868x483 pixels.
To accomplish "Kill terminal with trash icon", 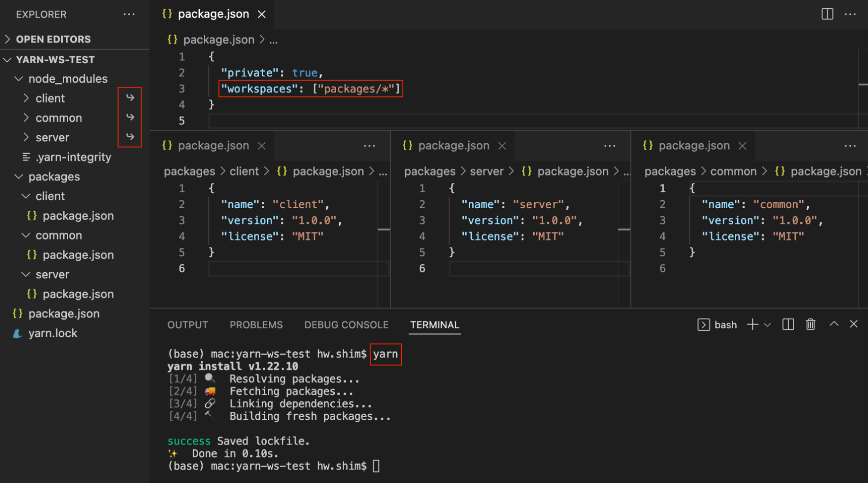I will click(x=811, y=325).
